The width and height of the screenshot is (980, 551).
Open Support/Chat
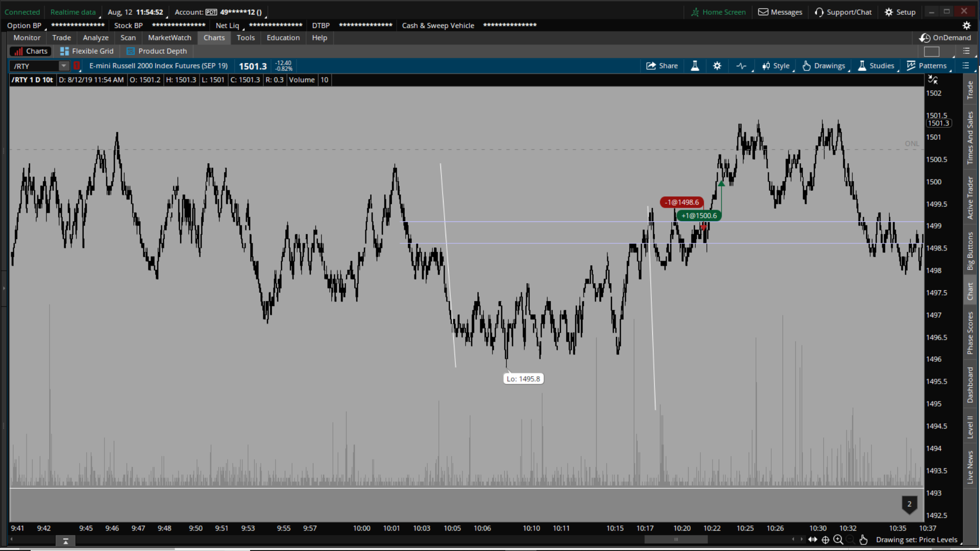tap(843, 12)
